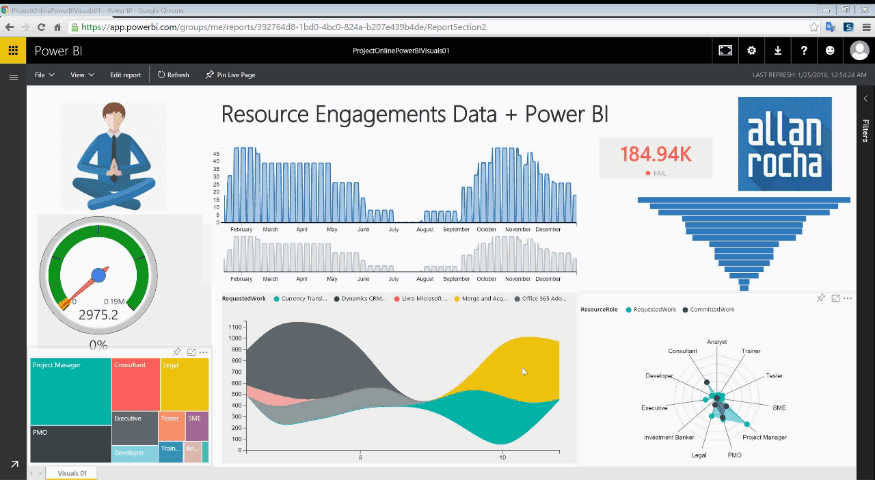Enter full screen mode

tap(726, 50)
